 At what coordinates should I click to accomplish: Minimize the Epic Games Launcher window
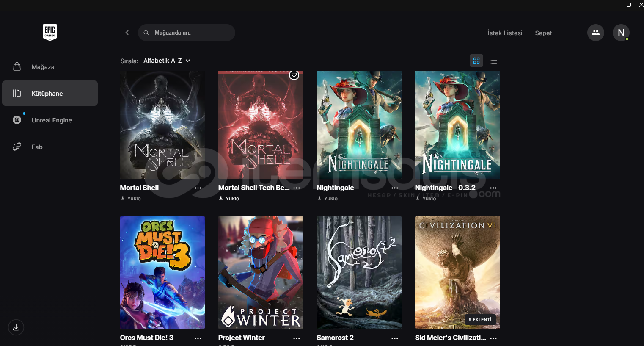click(616, 5)
